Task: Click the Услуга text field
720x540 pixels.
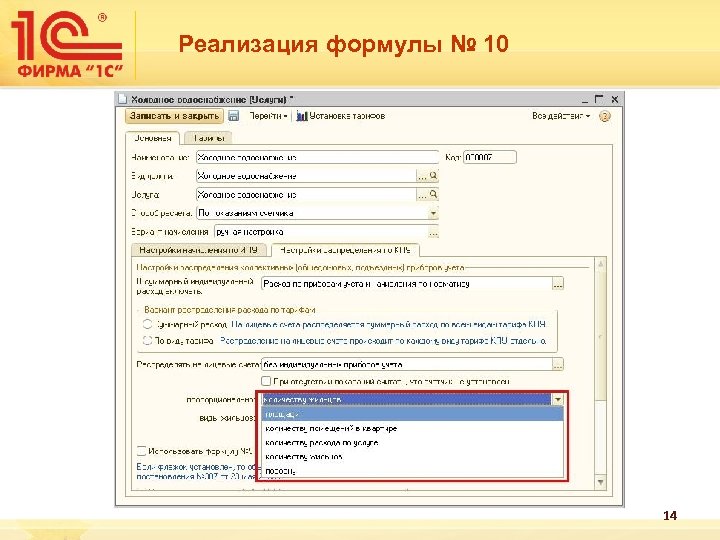Action: 306,195
